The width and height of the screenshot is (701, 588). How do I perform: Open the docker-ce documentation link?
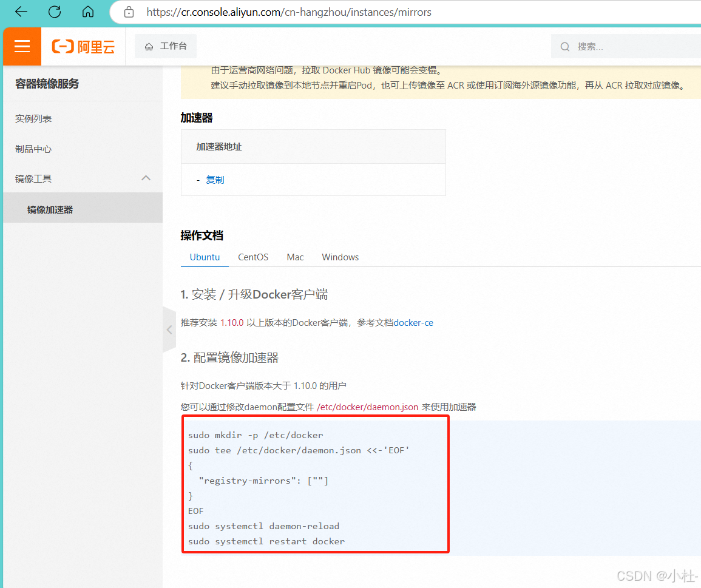pos(413,323)
